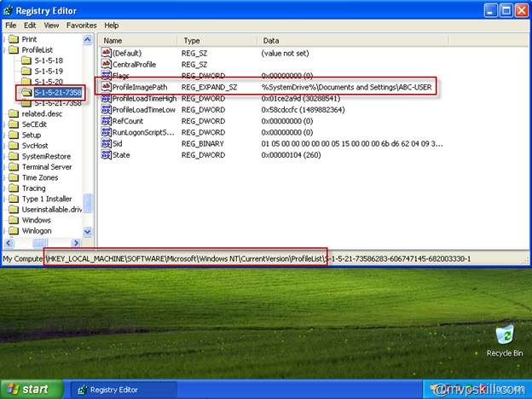Click tree pane scroll down arrow
Image resolution: width=532 pixels, height=399 pixels.
(x=88, y=232)
